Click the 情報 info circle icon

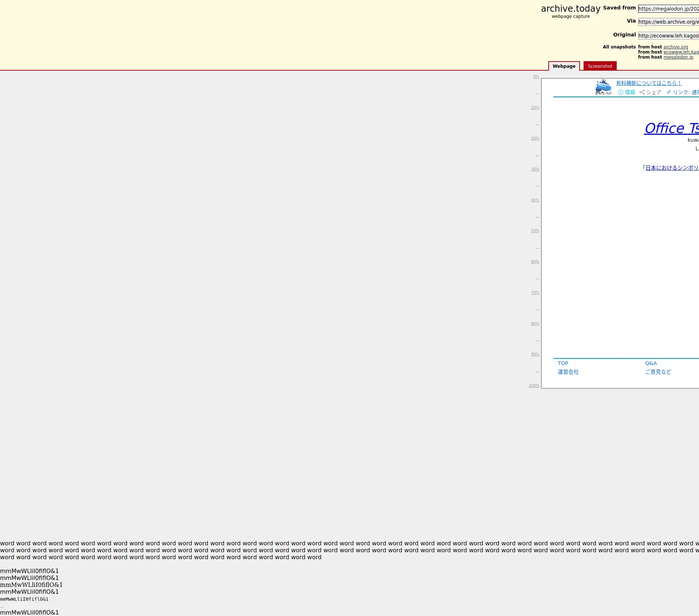click(x=621, y=92)
